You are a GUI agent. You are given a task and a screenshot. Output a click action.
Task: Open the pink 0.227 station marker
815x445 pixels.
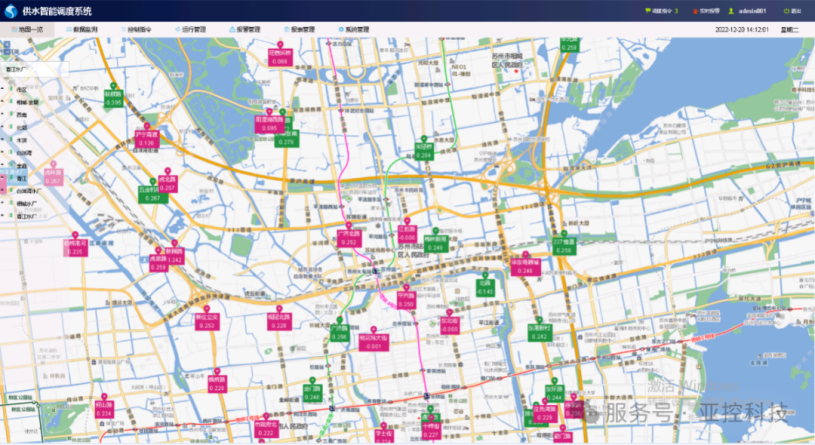431,431
